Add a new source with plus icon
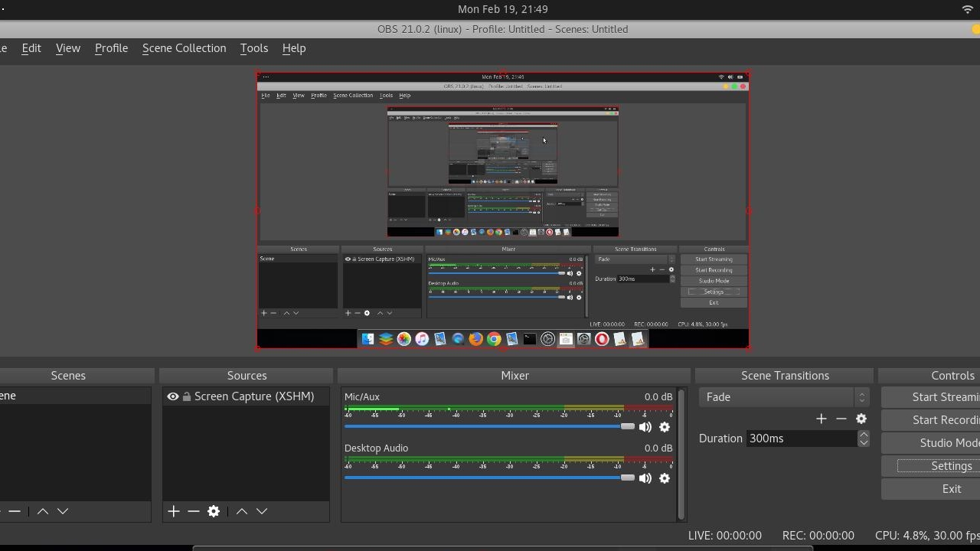 tap(174, 511)
